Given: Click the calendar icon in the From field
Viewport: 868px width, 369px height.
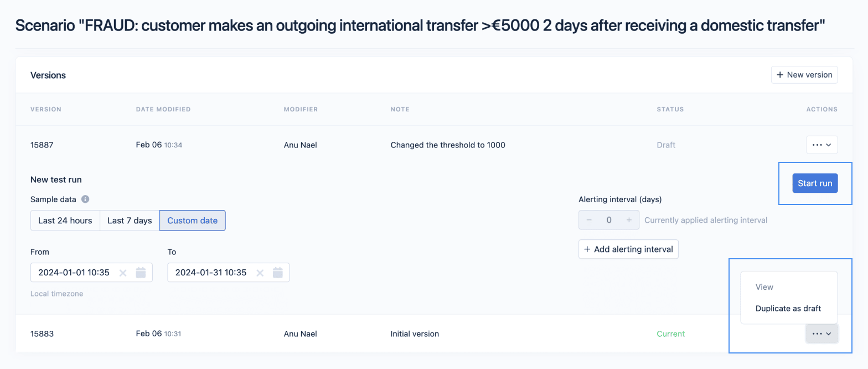Looking at the screenshot, I should pyautogui.click(x=141, y=272).
